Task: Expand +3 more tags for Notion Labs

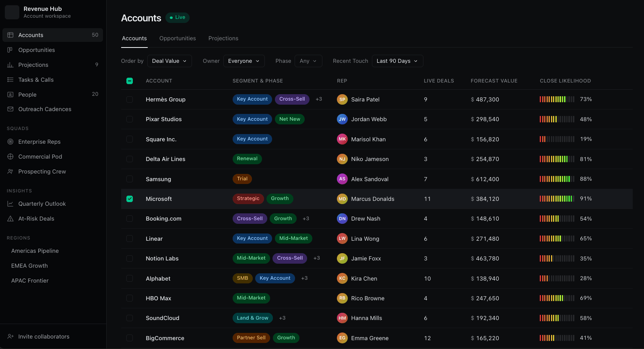Action: [x=317, y=258]
